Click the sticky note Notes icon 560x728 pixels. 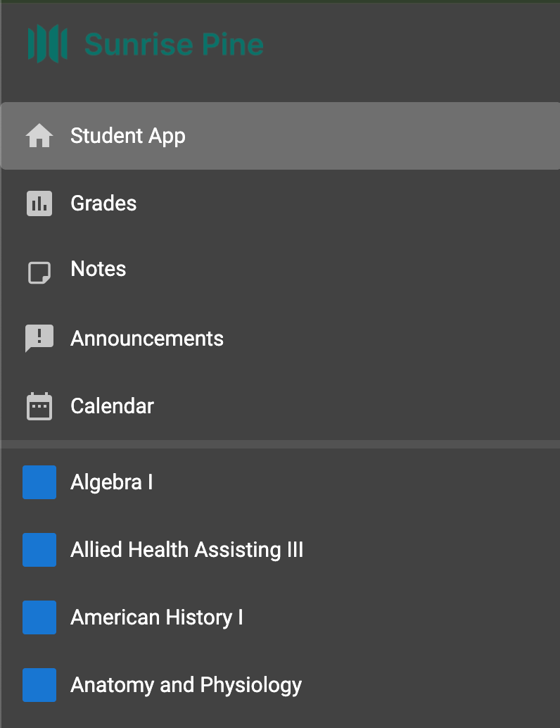pos(39,272)
